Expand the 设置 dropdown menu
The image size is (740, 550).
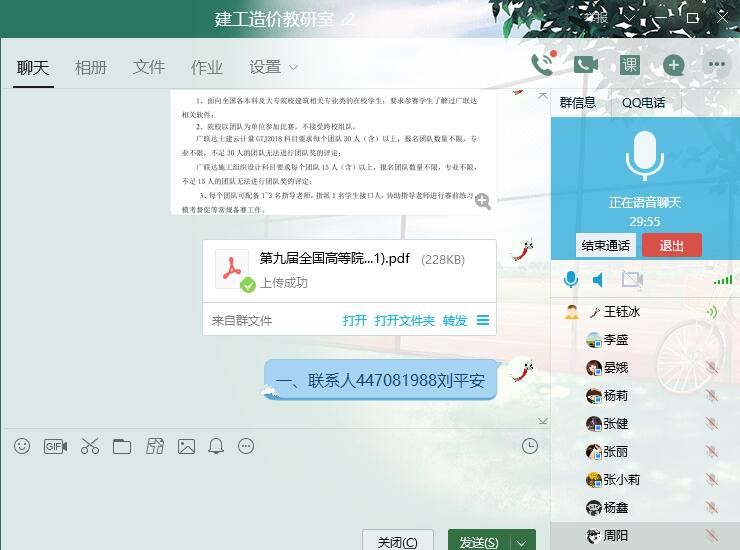click(x=273, y=67)
